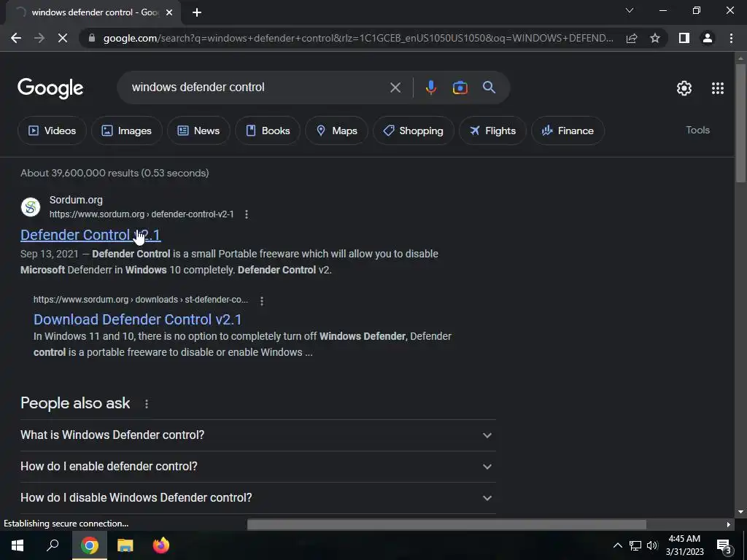This screenshot has height=560, width=747.
Task: Toggle the Chrome side panel
Action: [x=684, y=38]
